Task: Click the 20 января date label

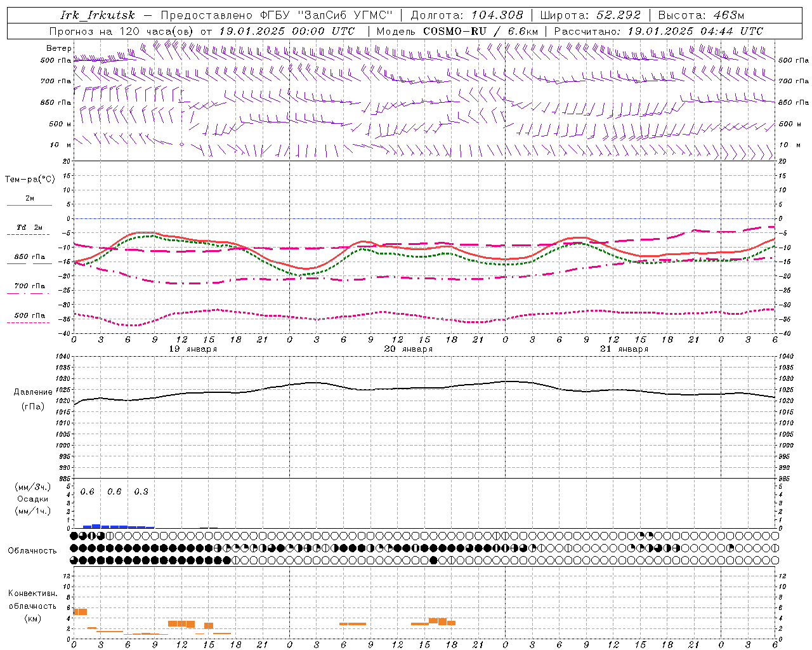Action: click(409, 349)
